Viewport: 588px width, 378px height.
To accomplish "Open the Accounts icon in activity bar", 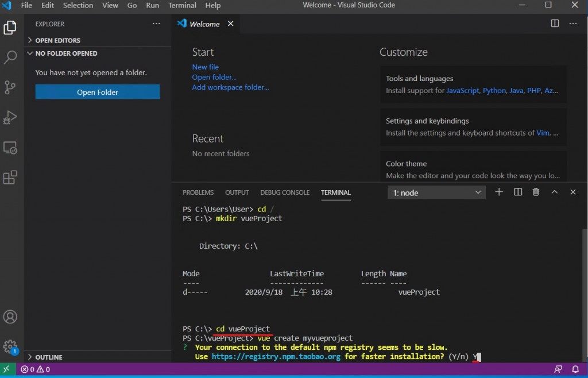I will 10,317.
